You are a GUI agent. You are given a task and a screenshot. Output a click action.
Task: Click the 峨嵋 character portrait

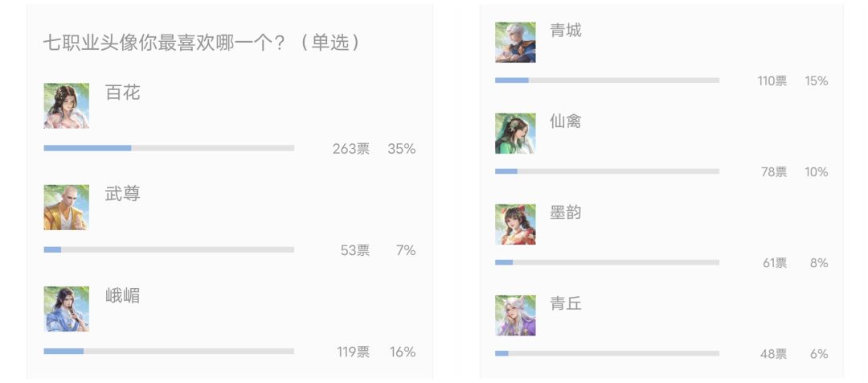(x=66, y=308)
